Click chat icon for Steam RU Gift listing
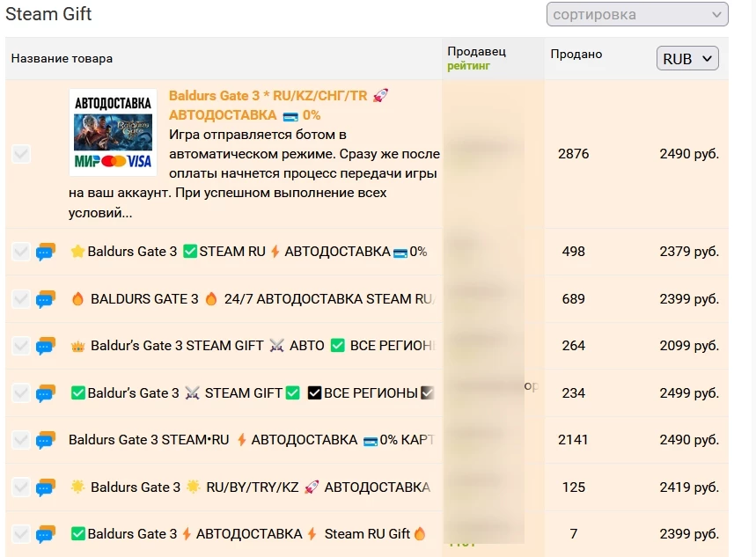Screen dimensions: 756x557 (46, 534)
